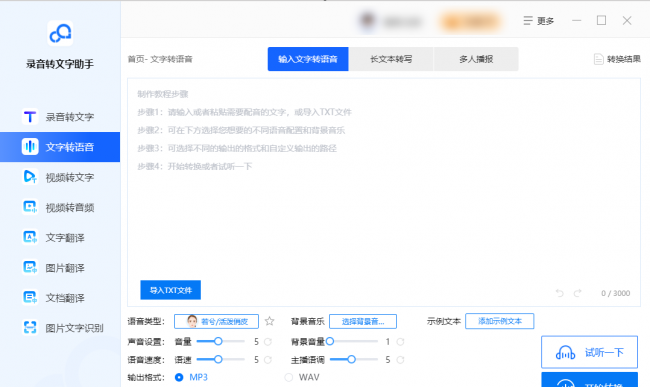Viewport: 650px width, 387px height.
Task: Minimize the window
Action: (x=577, y=21)
